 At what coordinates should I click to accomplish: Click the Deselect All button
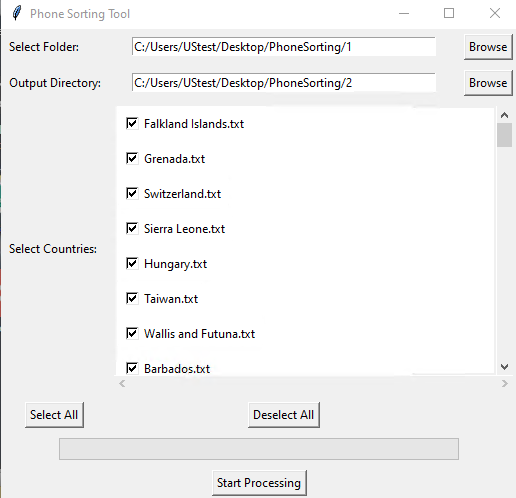[284, 415]
